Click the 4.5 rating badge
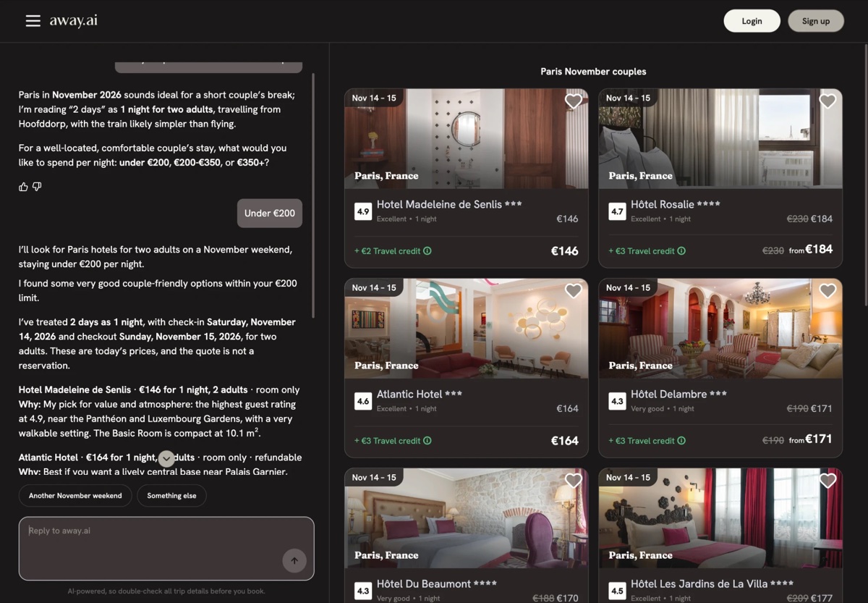 [617, 591]
